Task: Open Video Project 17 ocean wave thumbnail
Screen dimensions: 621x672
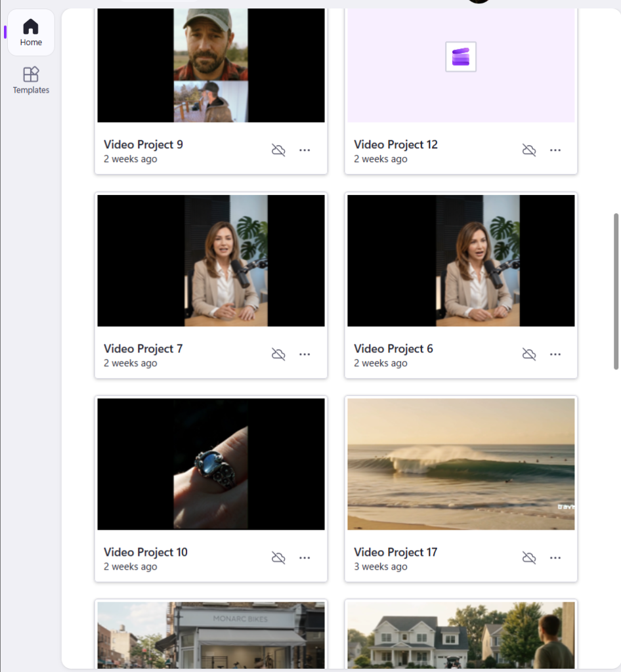Action: (461, 464)
